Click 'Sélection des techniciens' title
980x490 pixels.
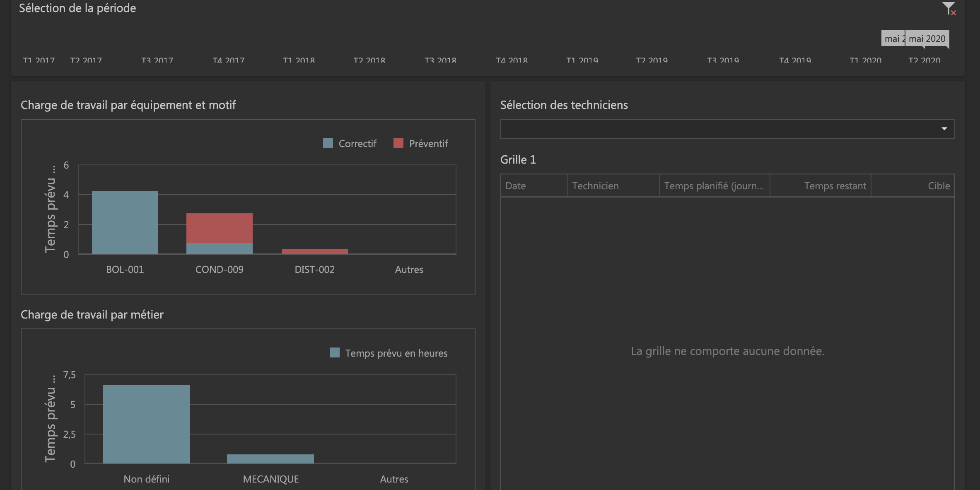[564, 105]
